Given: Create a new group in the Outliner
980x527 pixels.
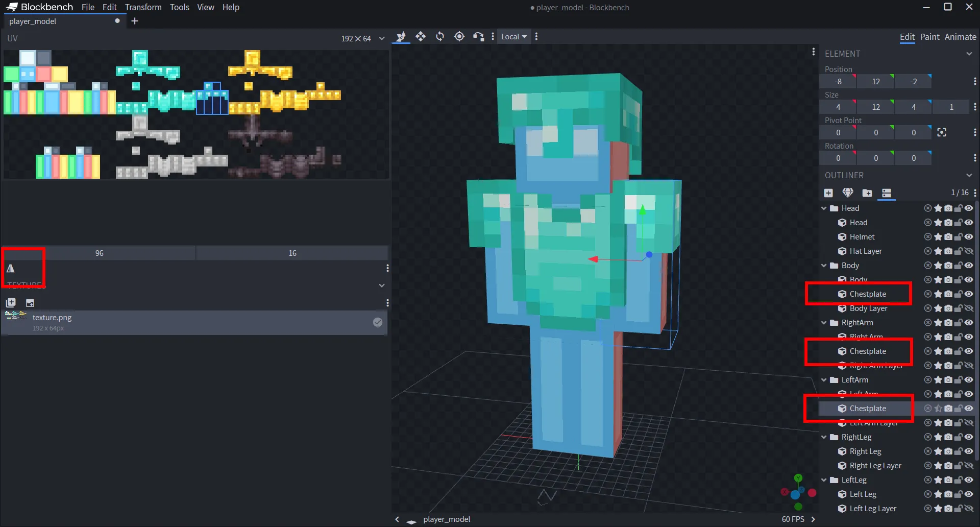Looking at the screenshot, I should (x=867, y=193).
